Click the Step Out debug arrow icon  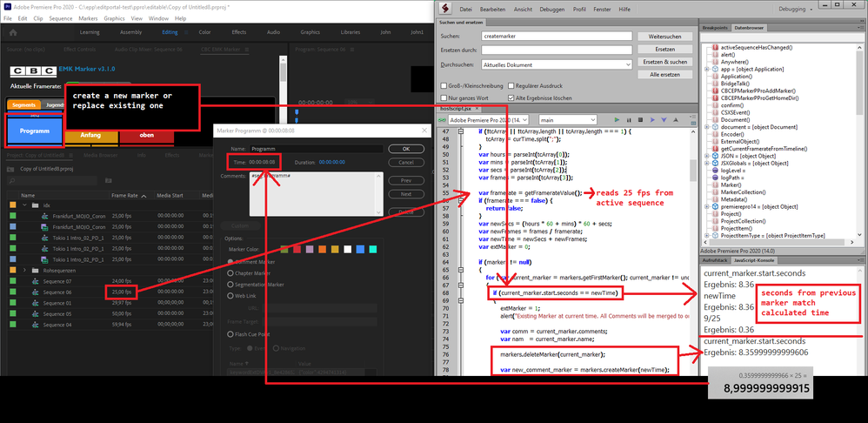(675, 119)
